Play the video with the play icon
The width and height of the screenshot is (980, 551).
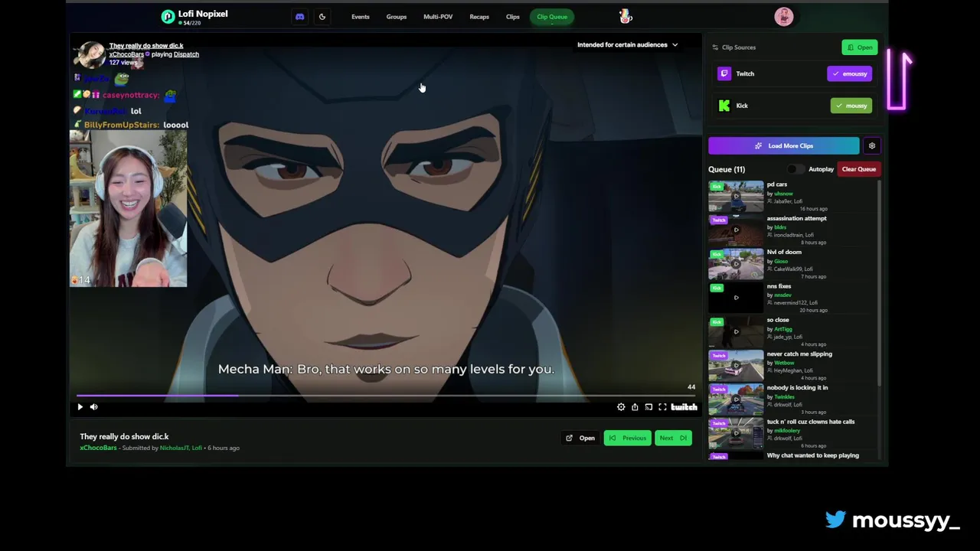pyautogui.click(x=80, y=407)
